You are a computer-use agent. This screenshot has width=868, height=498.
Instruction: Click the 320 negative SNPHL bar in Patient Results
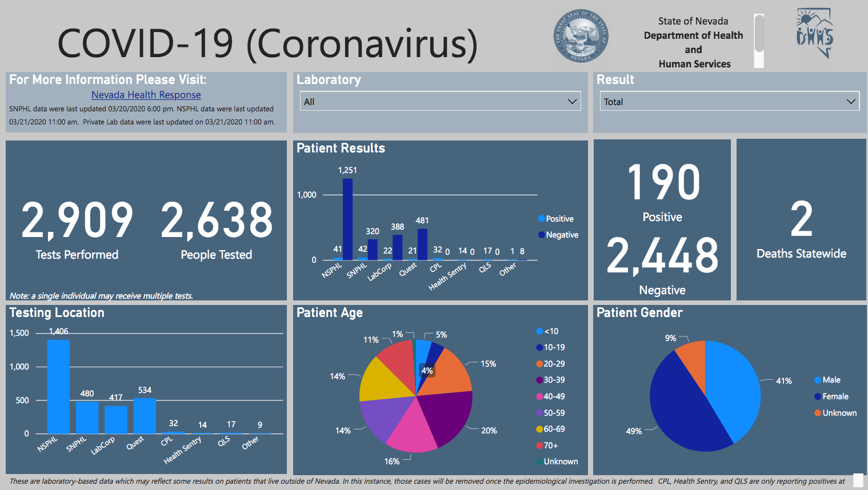tap(373, 250)
